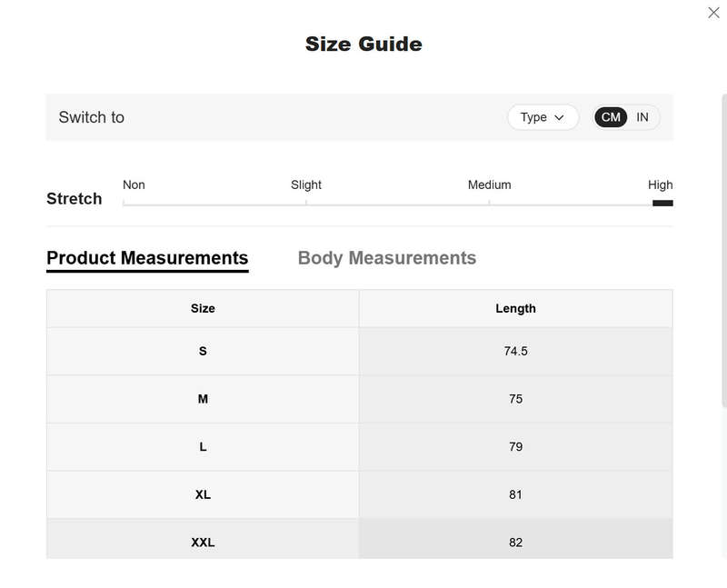Viewport: 727px width, 588px height.
Task: Switch units to IN
Action: point(642,117)
